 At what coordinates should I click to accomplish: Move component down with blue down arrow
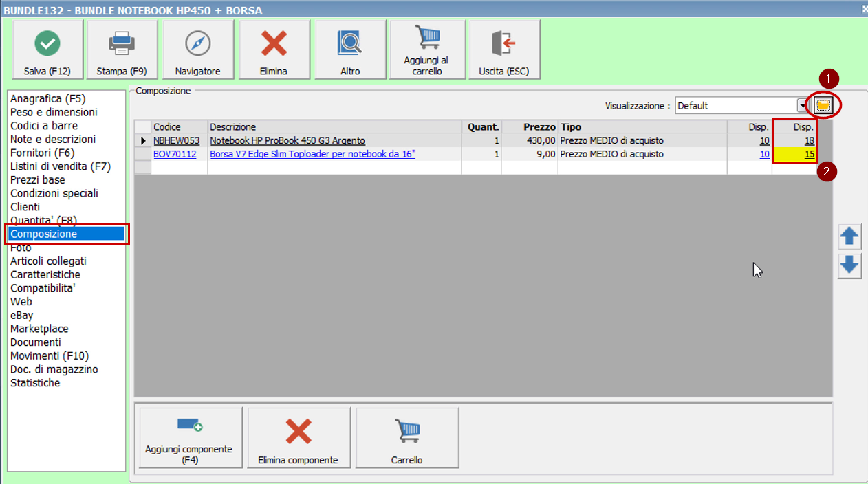(850, 265)
